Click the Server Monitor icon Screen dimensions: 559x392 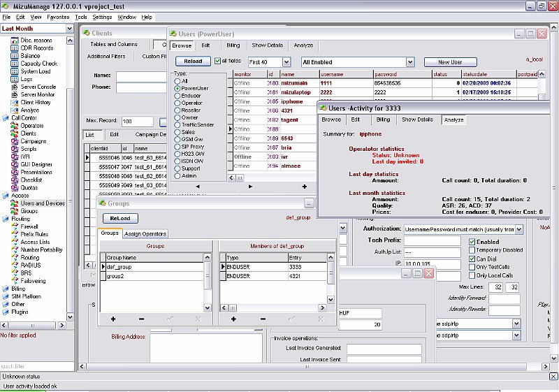[x=14, y=95]
